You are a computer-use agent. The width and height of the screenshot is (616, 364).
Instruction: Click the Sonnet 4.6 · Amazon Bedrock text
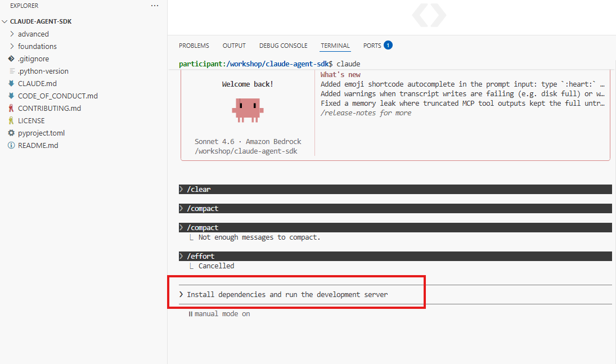coord(248,142)
